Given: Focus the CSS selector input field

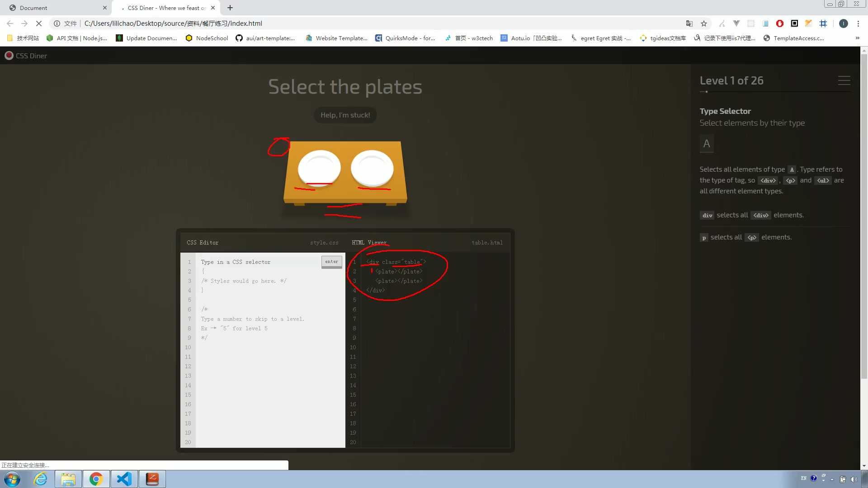Looking at the screenshot, I should pos(260,262).
